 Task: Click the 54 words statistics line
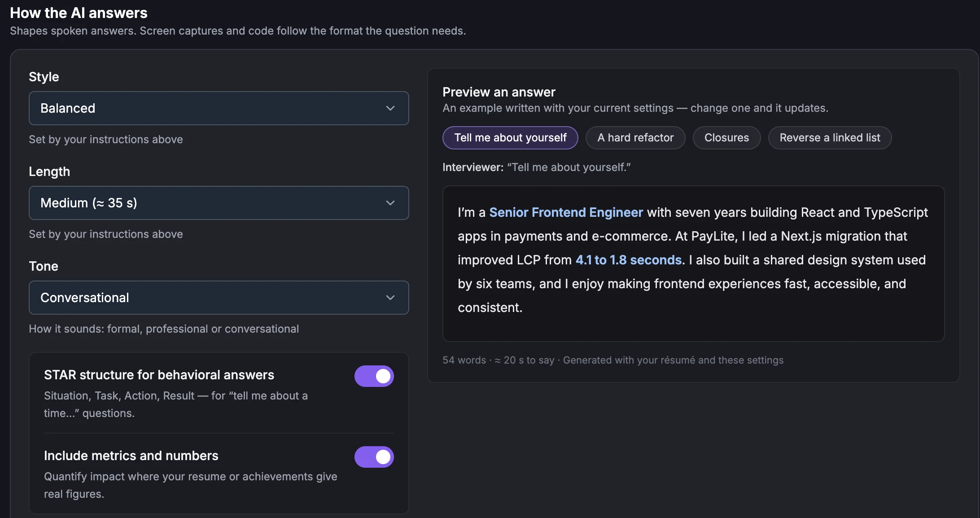(x=613, y=360)
